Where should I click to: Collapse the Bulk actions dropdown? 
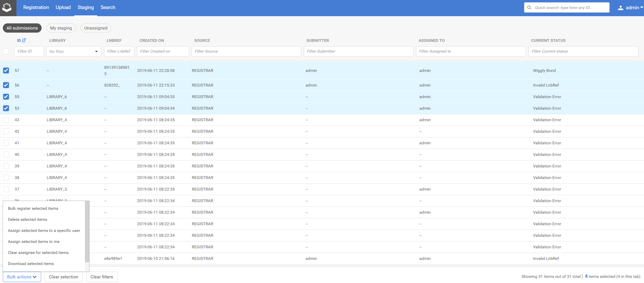coord(22,277)
